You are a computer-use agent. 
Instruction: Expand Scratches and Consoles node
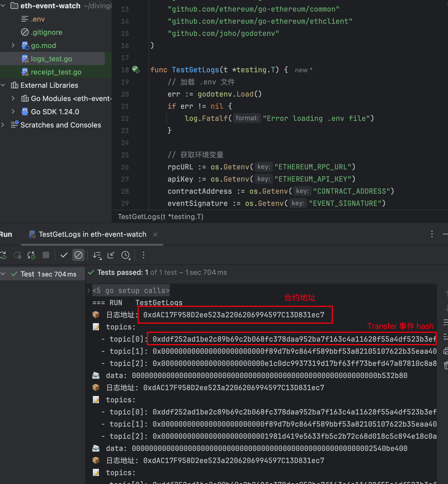[3, 125]
